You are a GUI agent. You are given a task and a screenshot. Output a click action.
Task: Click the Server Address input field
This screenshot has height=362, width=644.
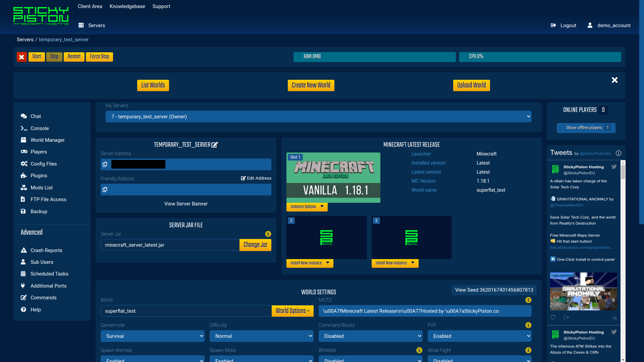(x=186, y=164)
